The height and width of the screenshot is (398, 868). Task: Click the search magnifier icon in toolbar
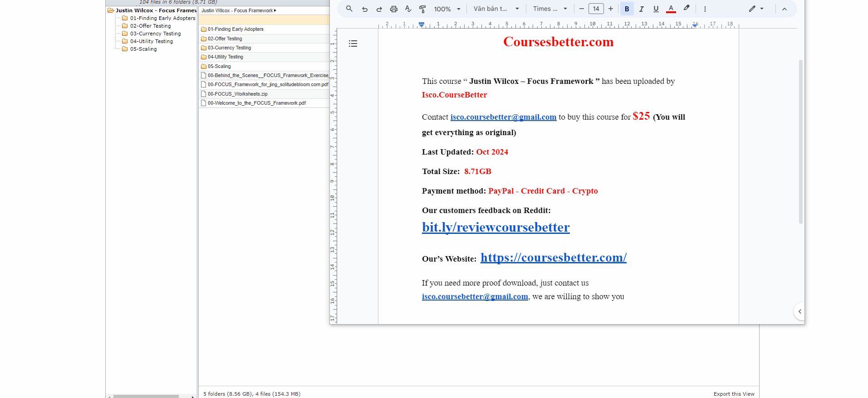[349, 9]
